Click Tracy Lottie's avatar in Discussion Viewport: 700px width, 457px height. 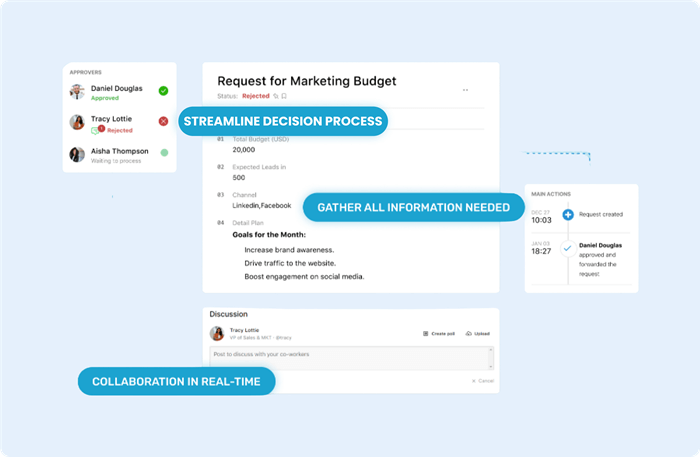216,333
